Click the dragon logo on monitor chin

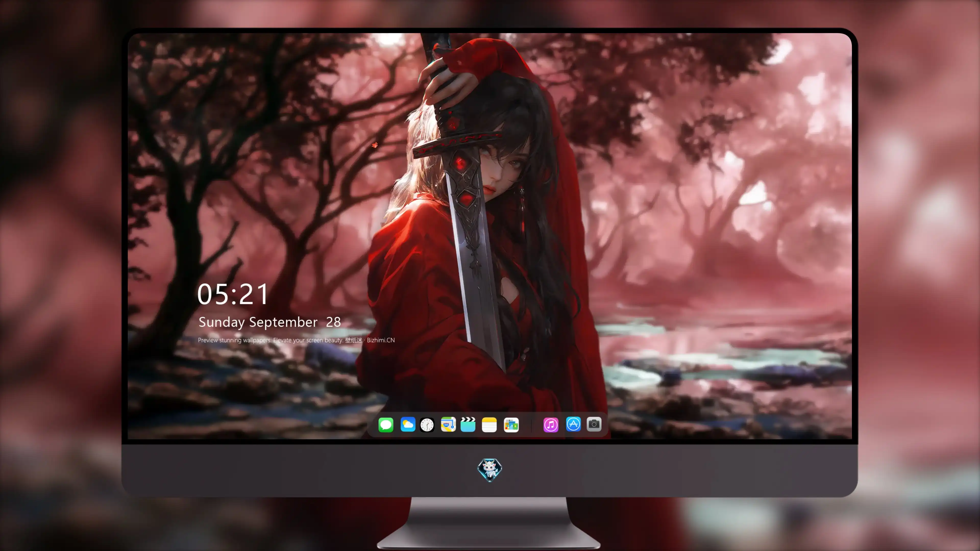click(x=490, y=470)
